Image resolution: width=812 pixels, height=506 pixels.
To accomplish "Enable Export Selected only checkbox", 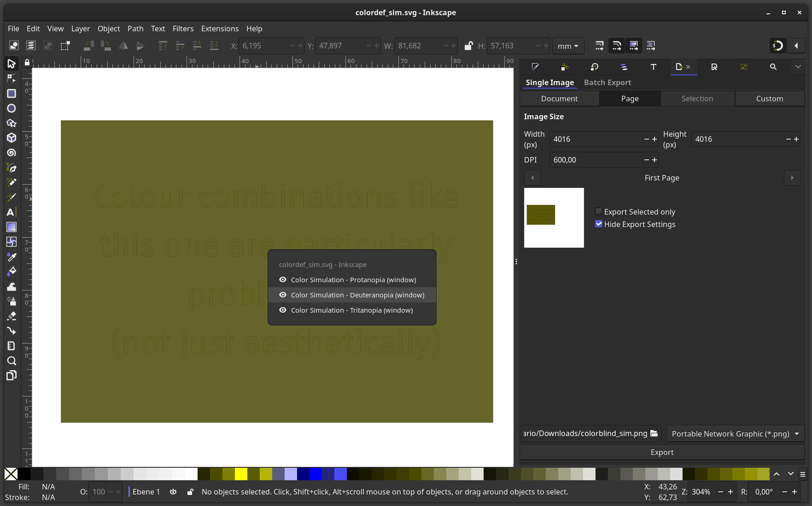I will (x=599, y=211).
